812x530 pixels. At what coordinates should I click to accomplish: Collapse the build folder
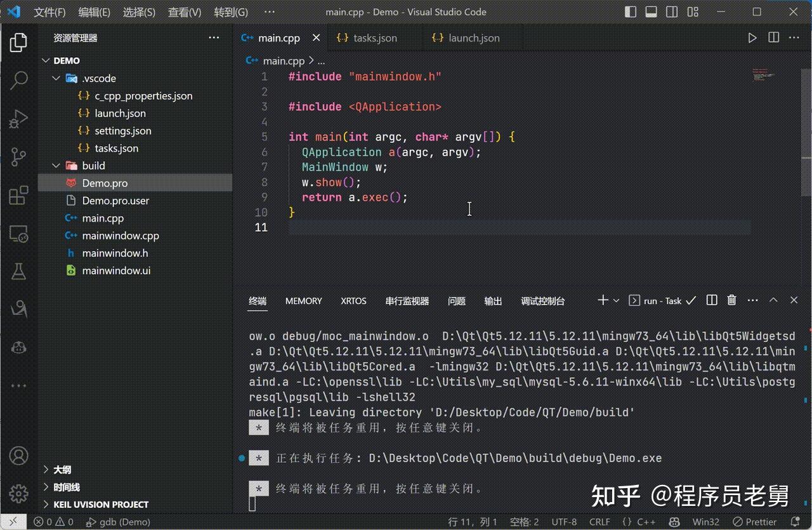point(56,166)
